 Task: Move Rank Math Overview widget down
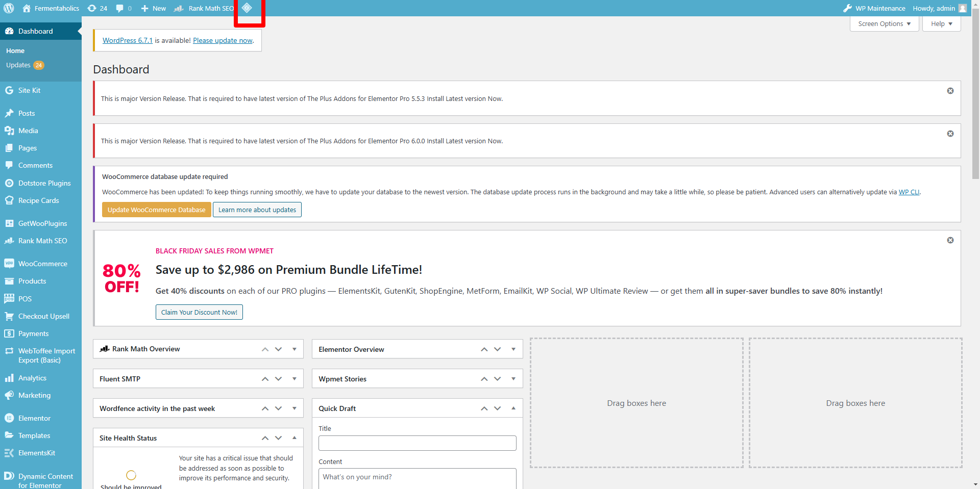tap(278, 349)
